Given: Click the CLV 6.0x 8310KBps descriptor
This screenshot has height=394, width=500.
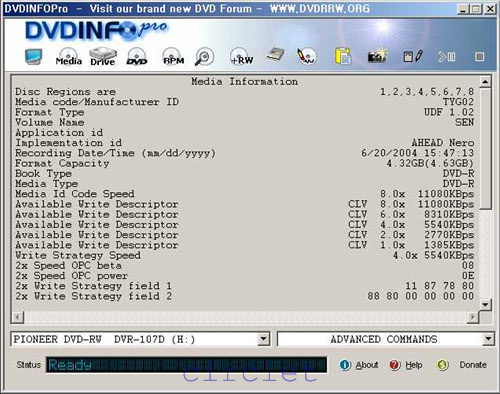Looking at the screenshot, I should coord(411,214).
